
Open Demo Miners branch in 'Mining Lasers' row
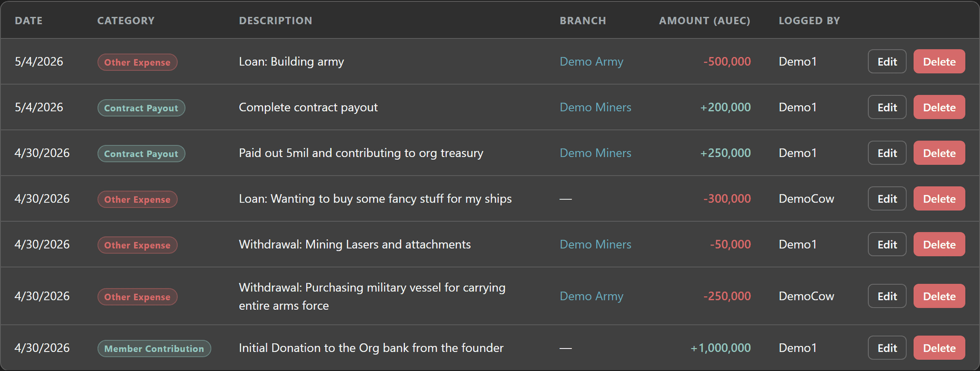pos(595,244)
